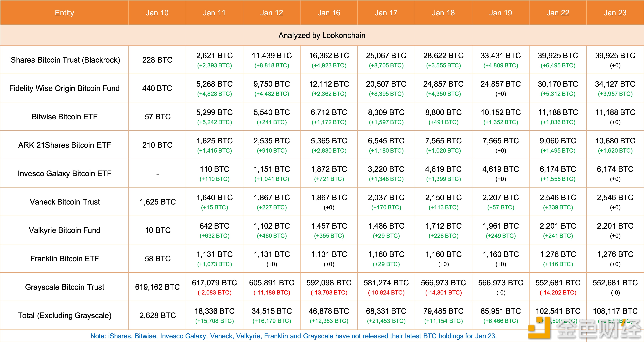644x342 pixels.
Task: Click the '68,331 BTC' total value
Action: pyautogui.click(x=386, y=311)
